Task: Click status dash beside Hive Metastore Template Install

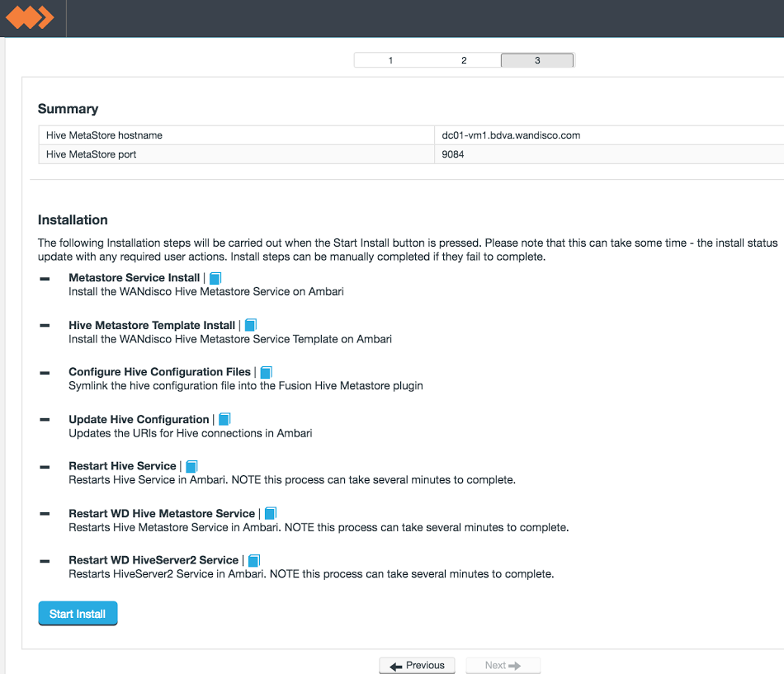Action: 45,326
